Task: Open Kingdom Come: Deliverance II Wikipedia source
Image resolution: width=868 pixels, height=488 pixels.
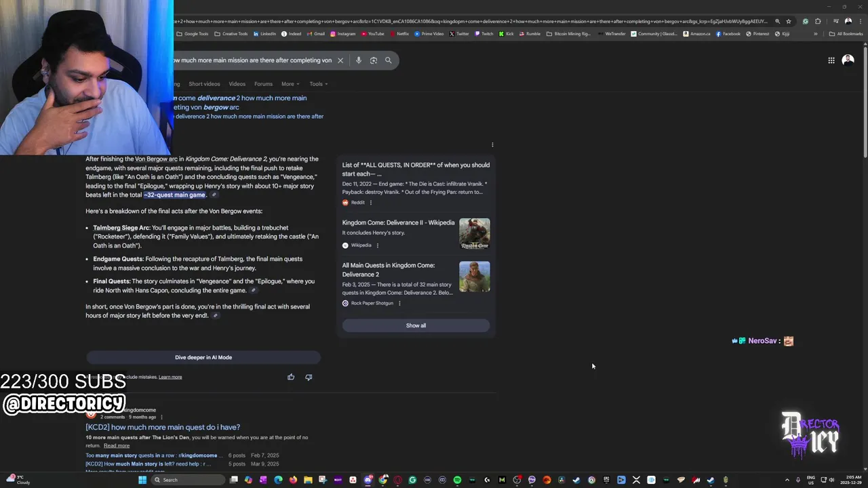Action: [398, 222]
